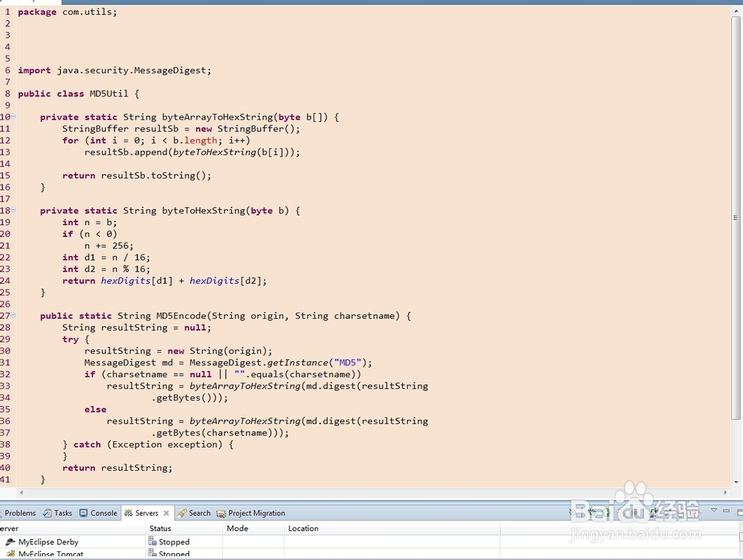This screenshot has width=743, height=560.
Task: Click the 'int d1 = n / 16;' line
Action: 106,257
